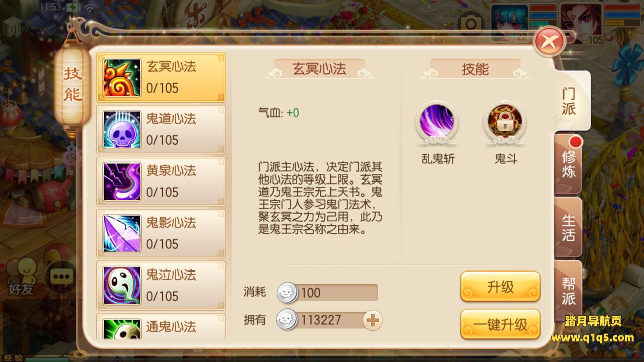Click the plus icon beside 113227 silver

coord(373,320)
